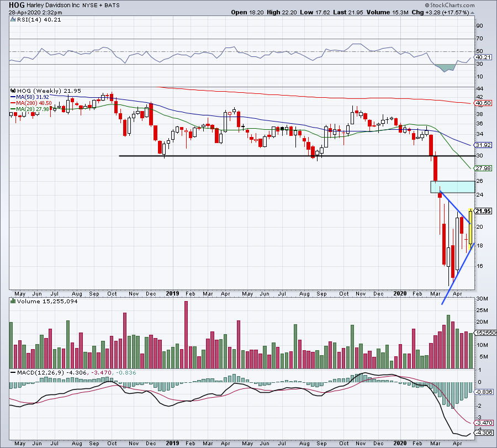Click the Harley Davidson Inc company name
Image resolution: width=497 pixels, height=448 pixels.
53,5
